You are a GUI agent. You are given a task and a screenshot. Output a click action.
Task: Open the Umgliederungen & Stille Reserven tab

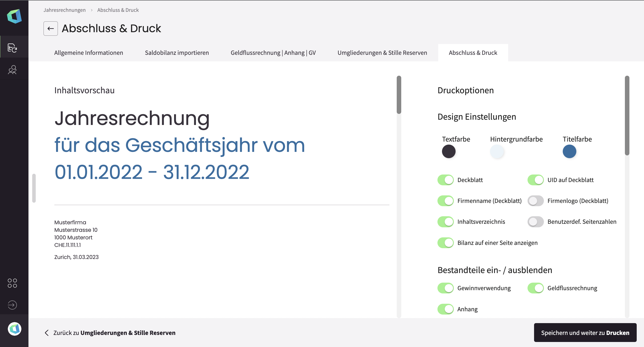382,53
